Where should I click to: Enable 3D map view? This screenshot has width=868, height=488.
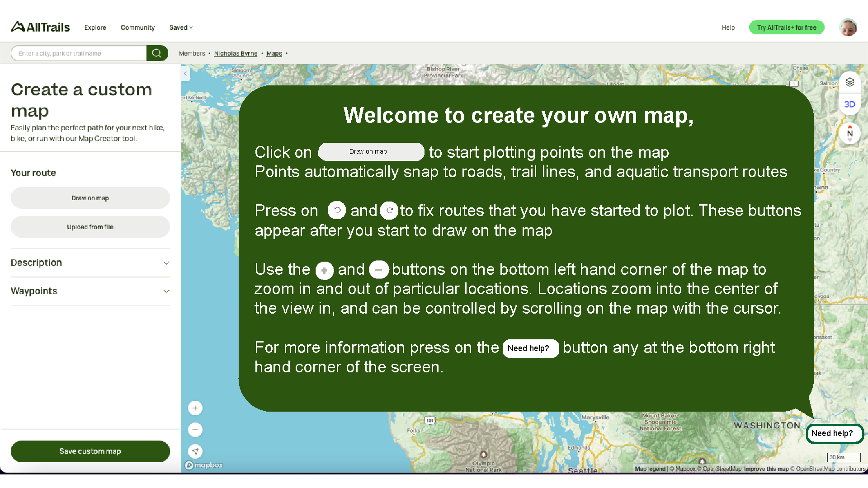click(850, 104)
